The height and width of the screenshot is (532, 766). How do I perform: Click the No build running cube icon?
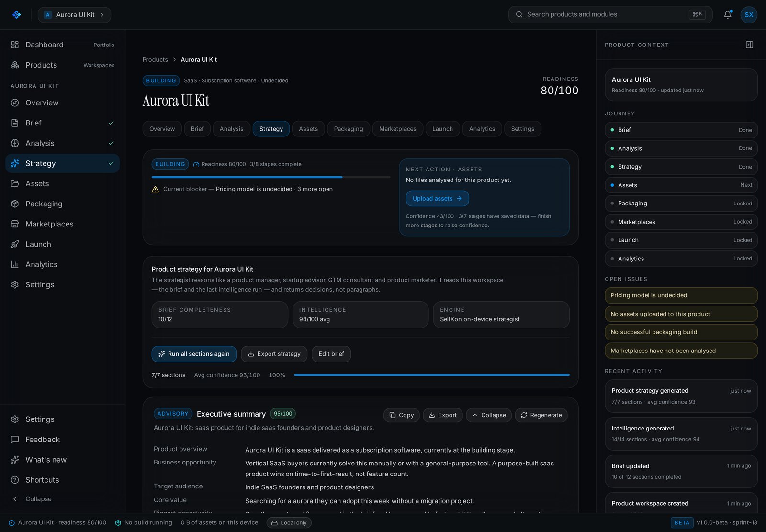(x=118, y=523)
